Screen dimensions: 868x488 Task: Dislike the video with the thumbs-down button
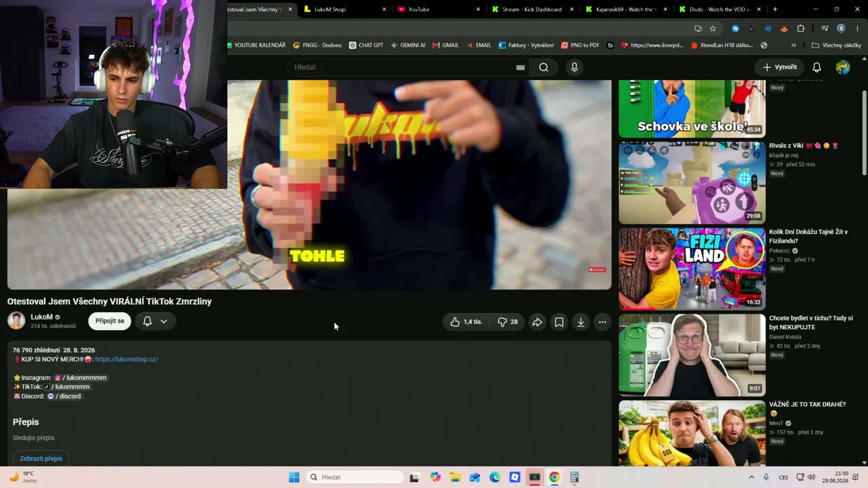point(508,322)
